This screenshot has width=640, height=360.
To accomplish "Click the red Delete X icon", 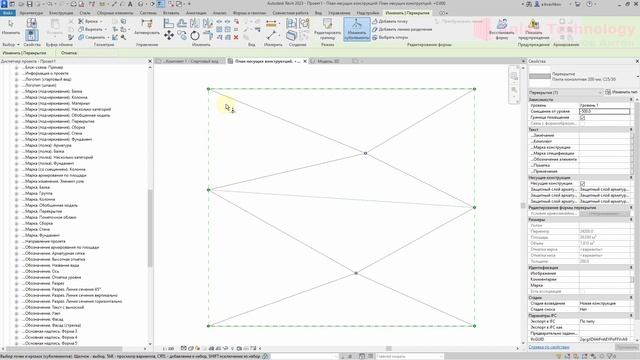I will click(236, 37).
